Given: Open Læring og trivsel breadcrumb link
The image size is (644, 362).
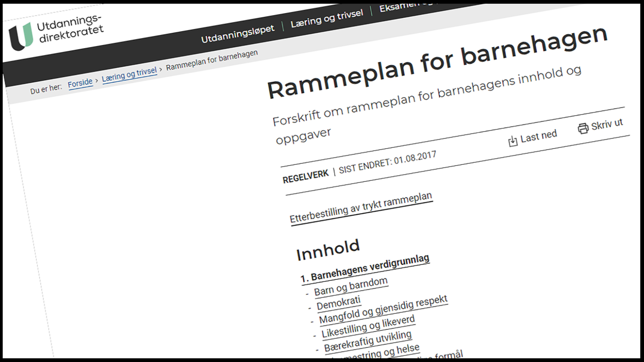Looking at the screenshot, I should coord(129,75).
